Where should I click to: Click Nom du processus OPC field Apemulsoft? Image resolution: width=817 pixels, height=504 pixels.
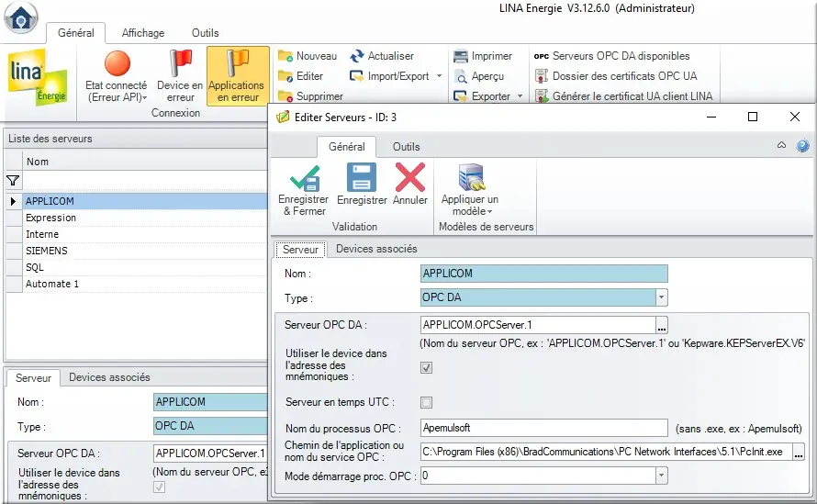point(544,428)
